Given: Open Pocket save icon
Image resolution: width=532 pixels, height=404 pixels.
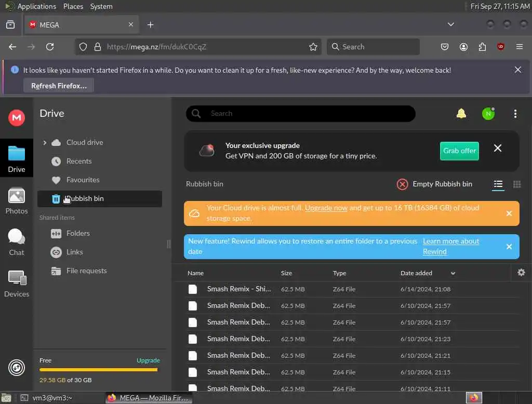Looking at the screenshot, I should pyautogui.click(x=445, y=47).
